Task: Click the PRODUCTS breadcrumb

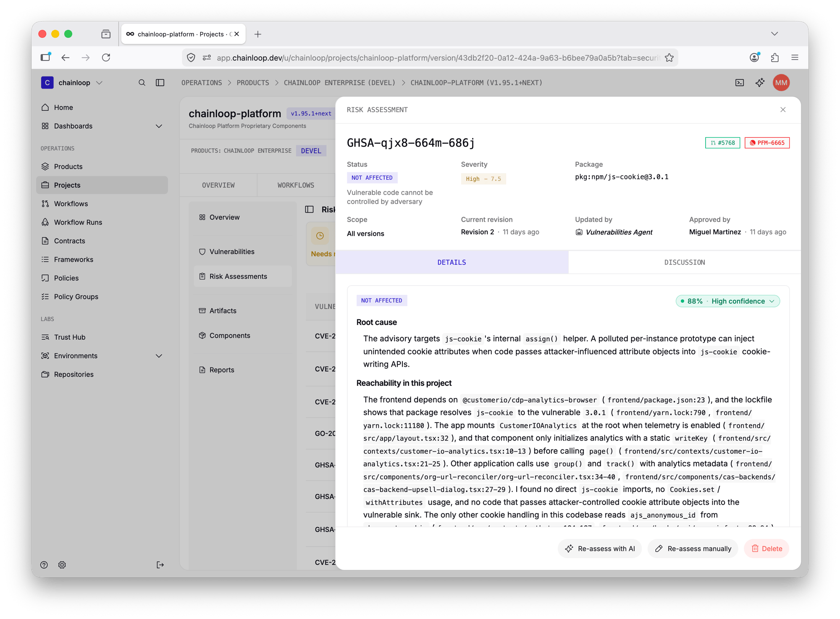Action: tap(253, 83)
